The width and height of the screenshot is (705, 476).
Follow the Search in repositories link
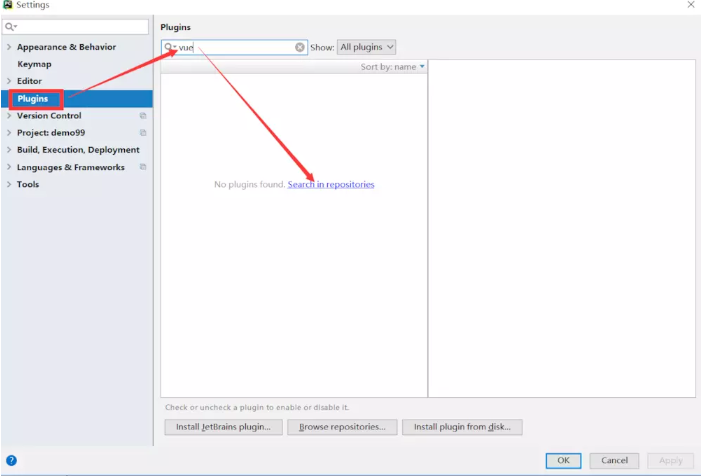pyautogui.click(x=331, y=184)
